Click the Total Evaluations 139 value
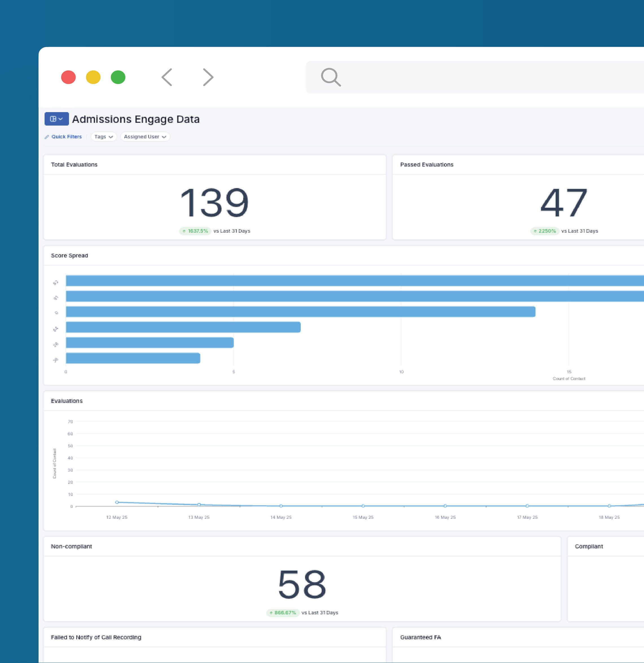The height and width of the screenshot is (663, 644). pos(214,203)
